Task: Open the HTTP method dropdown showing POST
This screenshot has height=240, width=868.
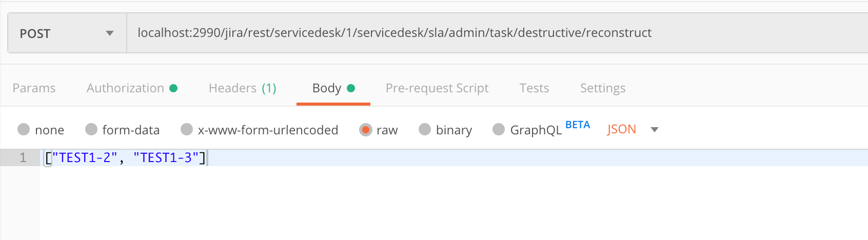Action: click(67, 33)
